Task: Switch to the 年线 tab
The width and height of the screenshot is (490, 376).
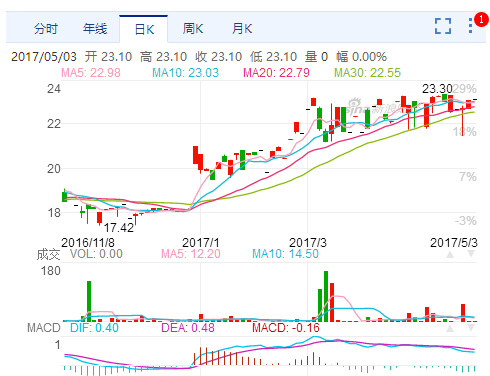Action: point(95,29)
